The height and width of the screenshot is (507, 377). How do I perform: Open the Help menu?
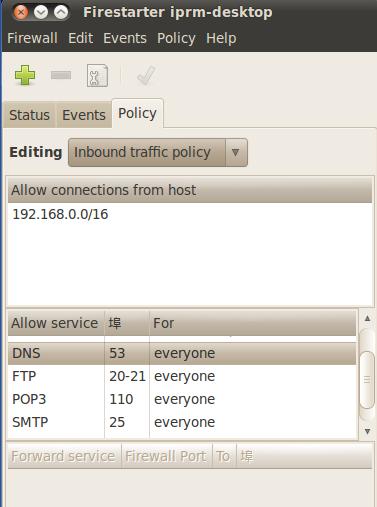221,38
